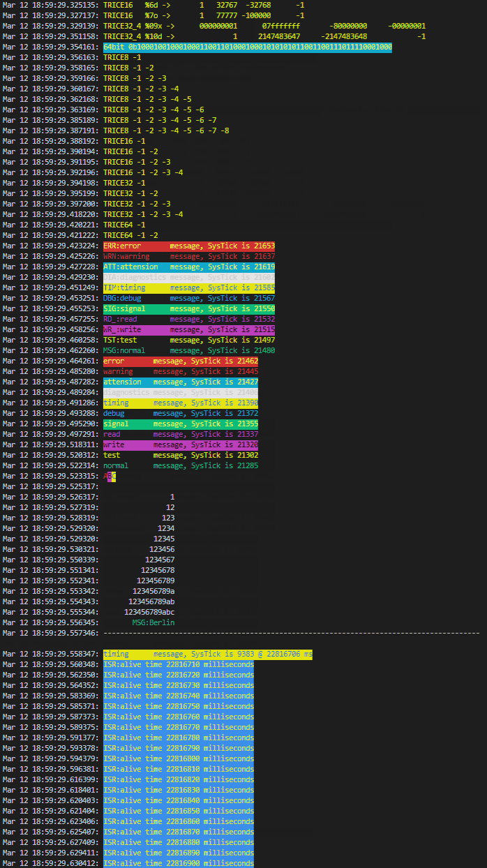Click the 'DBG:debug' message line

coord(189,298)
